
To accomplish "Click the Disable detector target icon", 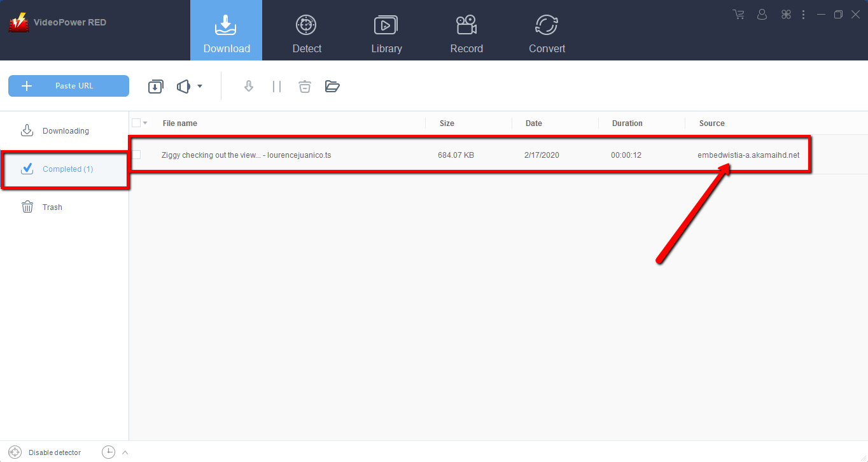I will [15, 452].
